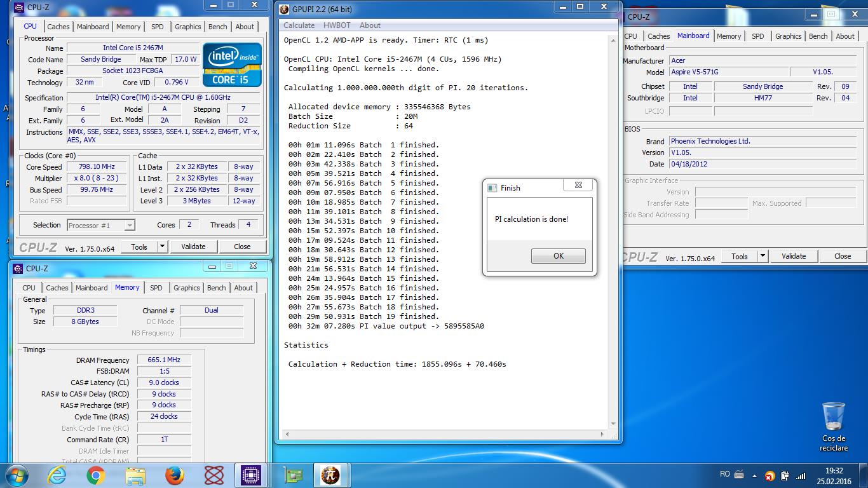The width and height of the screenshot is (868, 488).
Task: Open Graphics tab in Memory CPU-Z window
Action: click(x=187, y=288)
